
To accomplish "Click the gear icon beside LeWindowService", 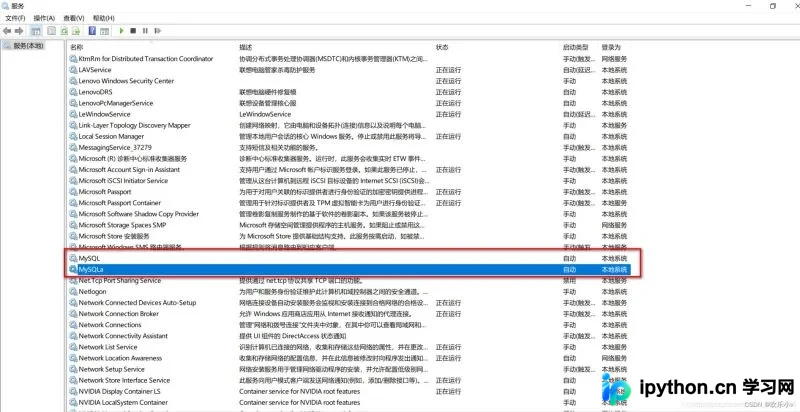I will click(x=73, y=114).
